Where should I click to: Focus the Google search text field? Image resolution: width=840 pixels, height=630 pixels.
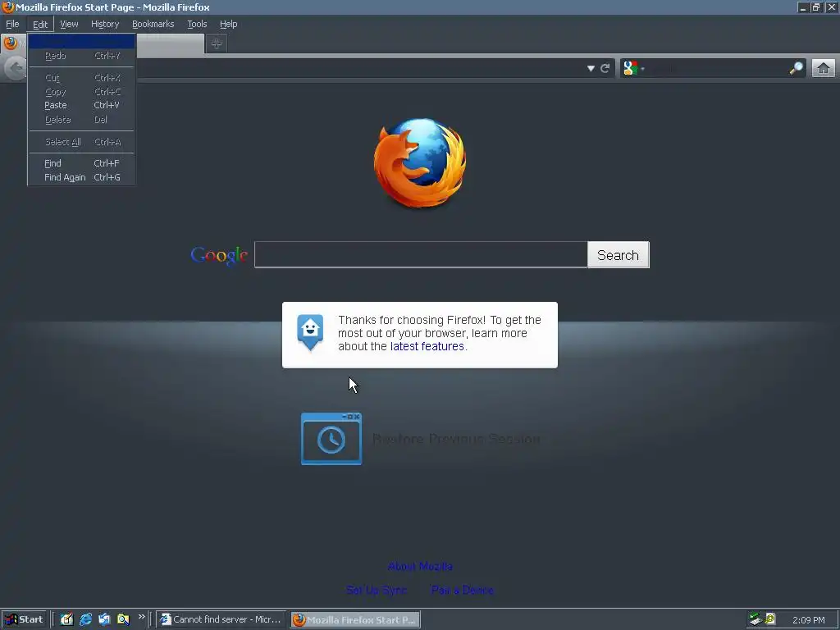point(421,254)
